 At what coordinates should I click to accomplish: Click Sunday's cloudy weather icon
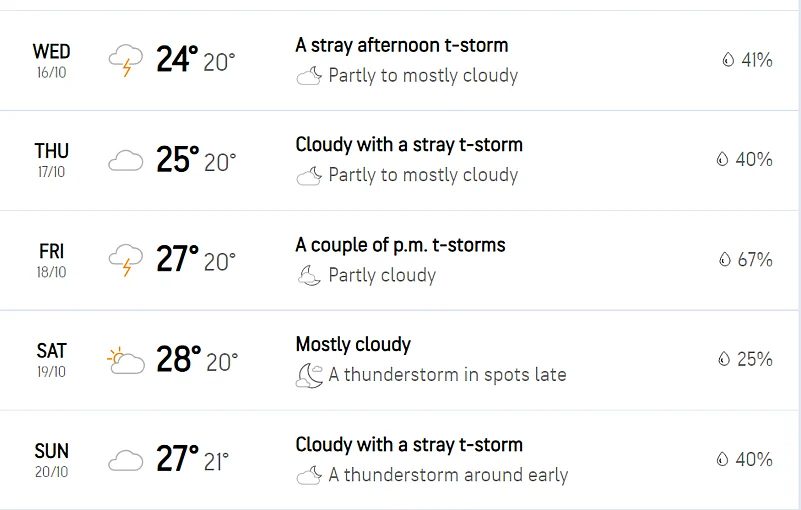125,460
